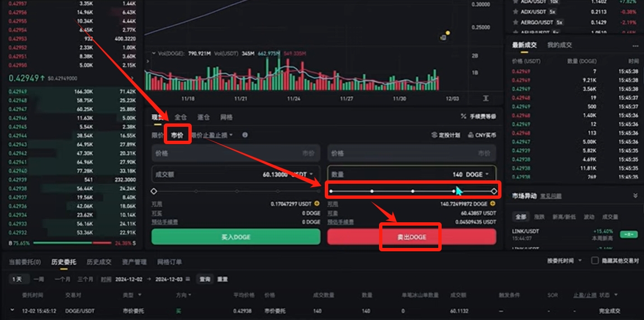Switch to the 历史成交 tab
This screenshot has width=644, height=320.
(x=99, y=262)
